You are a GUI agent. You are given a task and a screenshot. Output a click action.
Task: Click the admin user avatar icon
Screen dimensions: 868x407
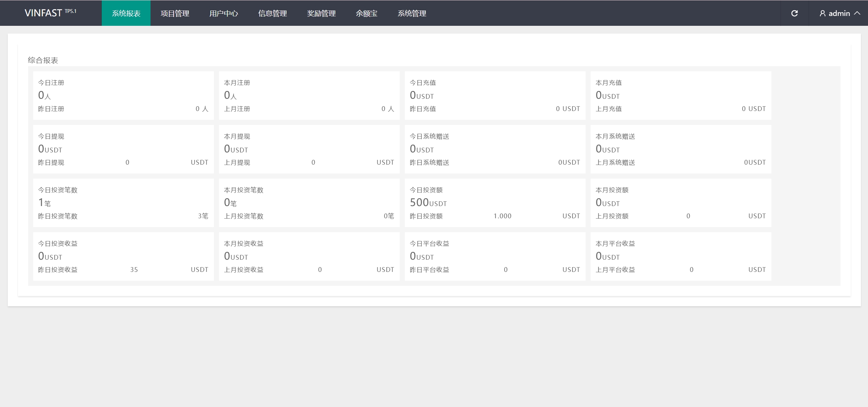coord(822,13)
